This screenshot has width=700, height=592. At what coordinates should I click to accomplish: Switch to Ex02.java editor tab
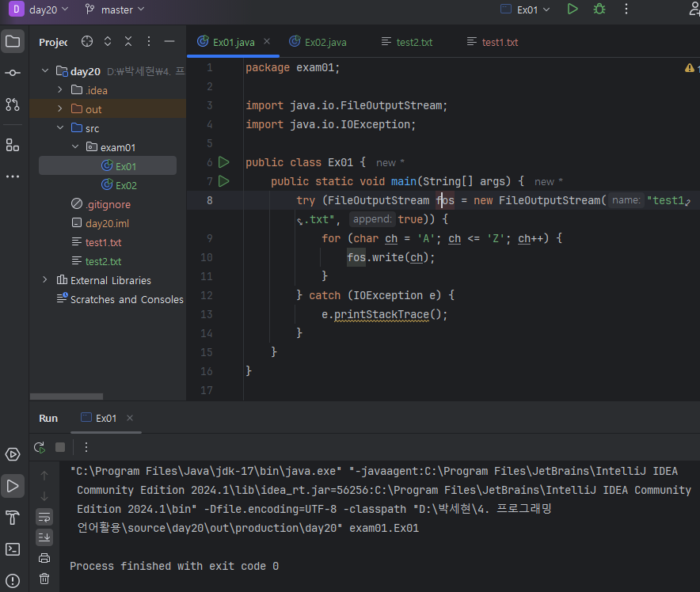(318, 42)
